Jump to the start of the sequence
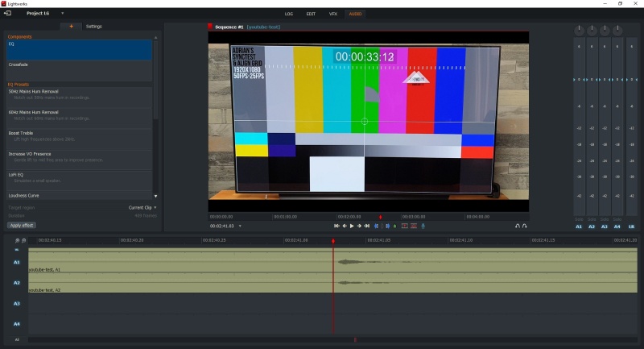The width and height of the screenshot is (644, 349). click(336, 226)
